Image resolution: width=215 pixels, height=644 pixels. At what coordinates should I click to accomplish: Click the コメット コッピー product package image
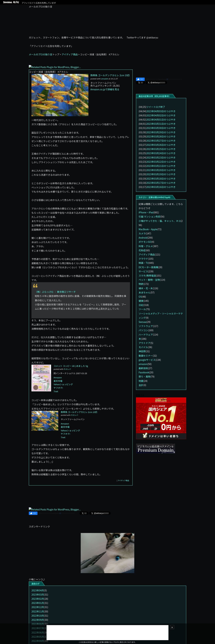point(41,378)
